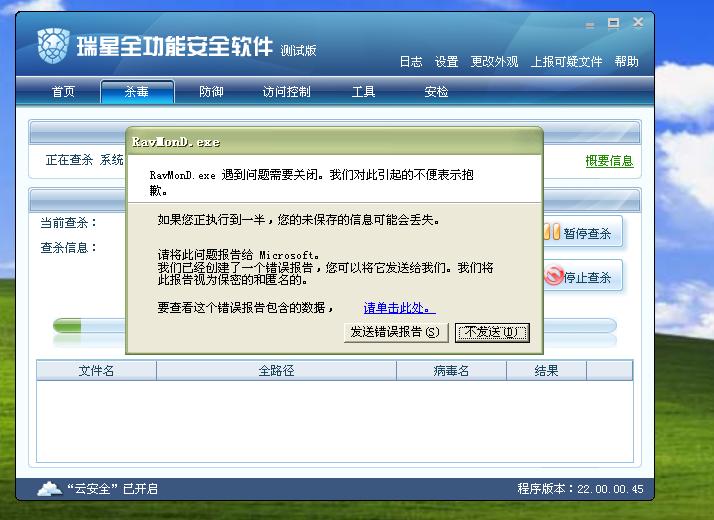Pause scan with 暂停查杀 button
The width and height of the screenshot is (714, 520).
tap(583, 232)
